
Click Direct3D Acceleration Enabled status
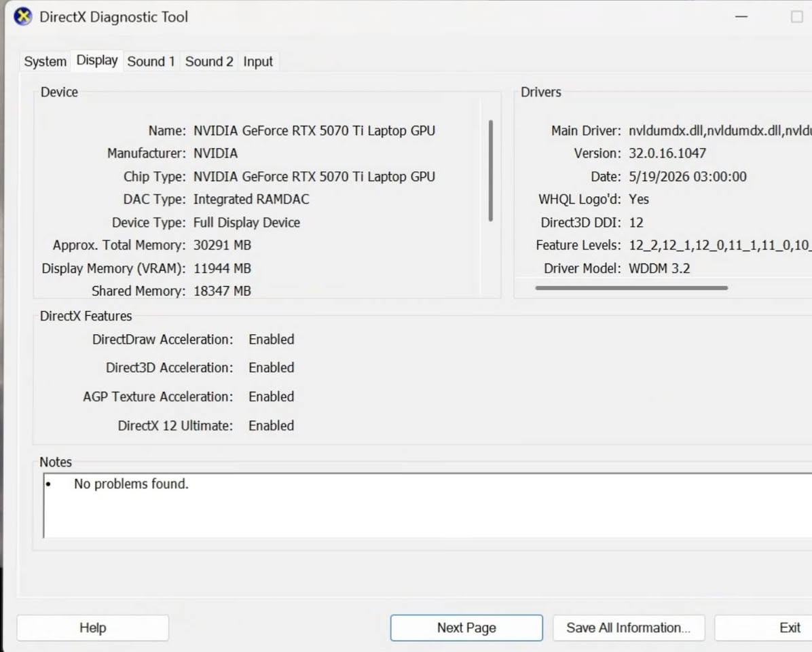pyautogui.click(x=272, y=367)
